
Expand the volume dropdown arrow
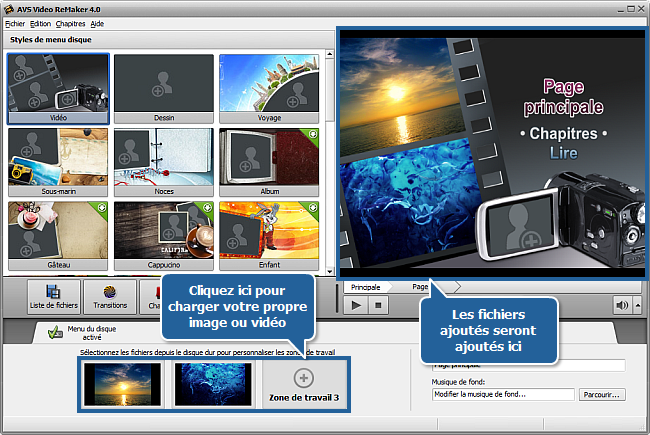click(636, 306)
